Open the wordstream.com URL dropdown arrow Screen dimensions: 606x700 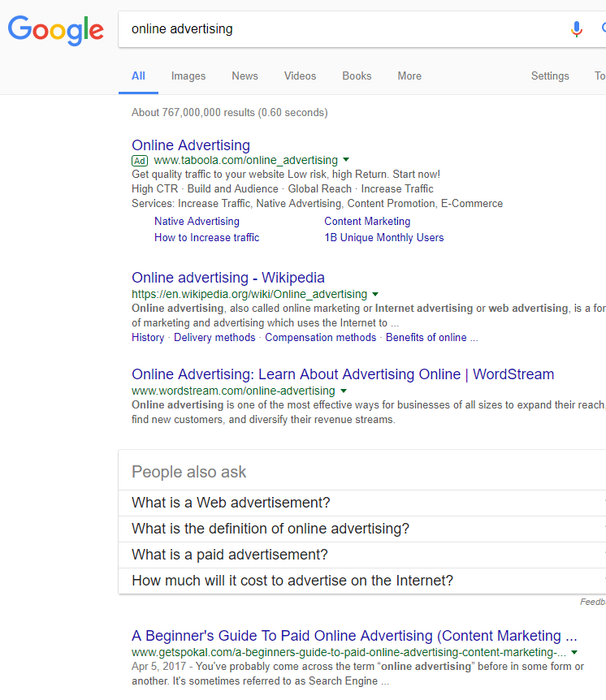344,391
